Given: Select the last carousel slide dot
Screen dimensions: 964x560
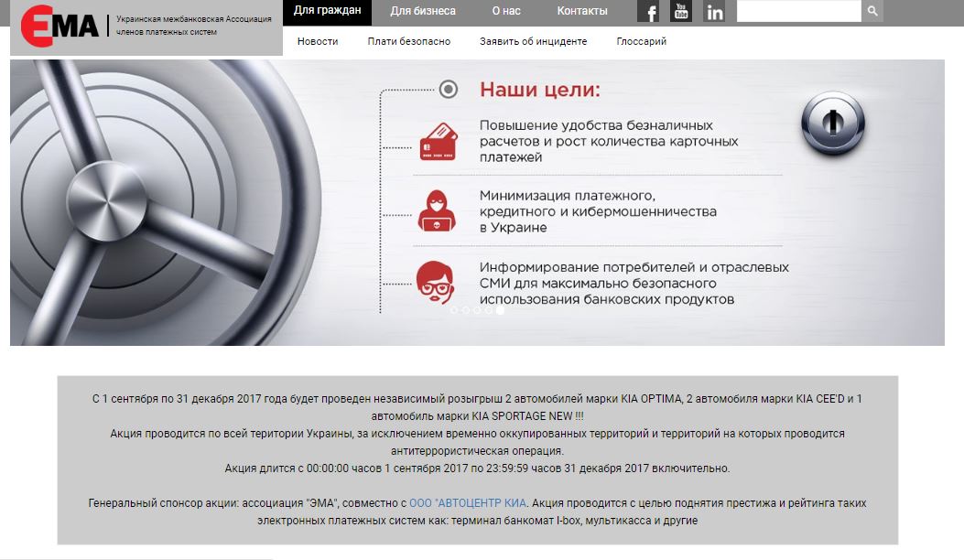Looking at the screenshot, I should pyautogui.click(x=500, y=310).
